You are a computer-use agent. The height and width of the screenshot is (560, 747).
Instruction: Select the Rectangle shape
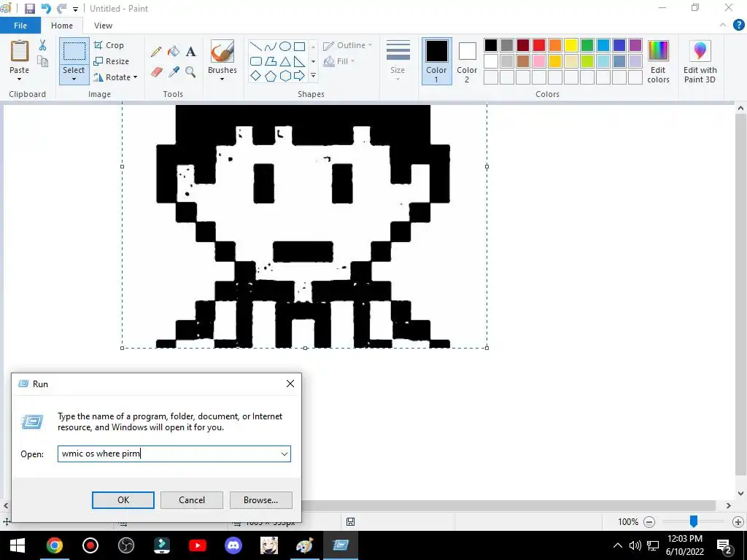299,47
